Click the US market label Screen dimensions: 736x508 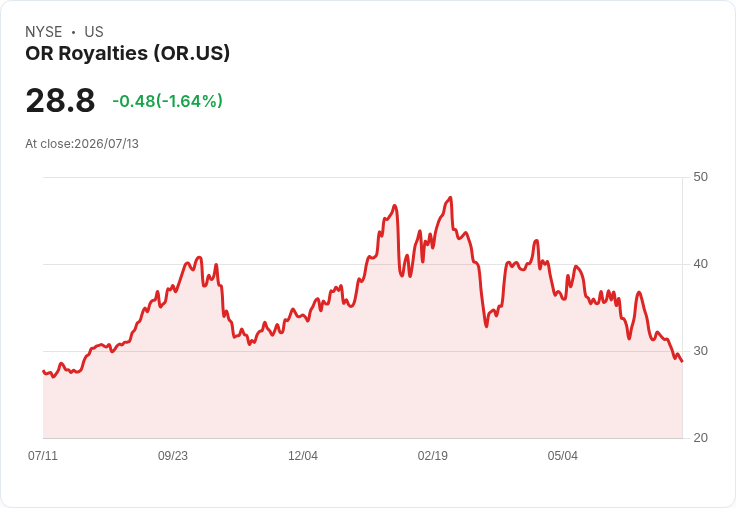coord(94,32)
